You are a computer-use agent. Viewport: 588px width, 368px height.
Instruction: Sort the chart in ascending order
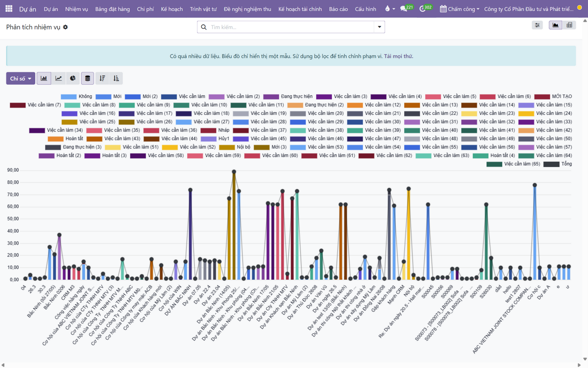coord(116,78)
